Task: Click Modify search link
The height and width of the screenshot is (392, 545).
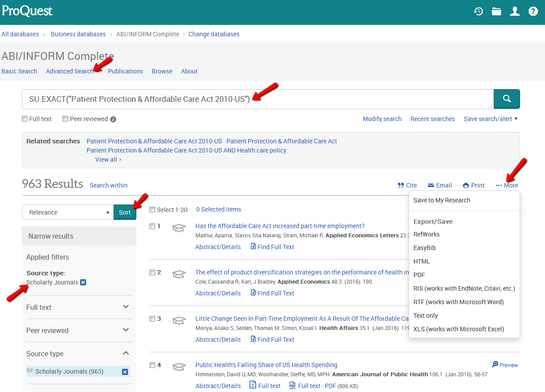Action: click(x=382, y=119)
